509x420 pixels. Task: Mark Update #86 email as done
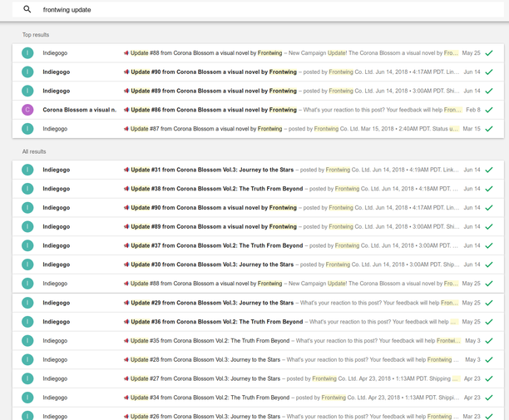489,110
